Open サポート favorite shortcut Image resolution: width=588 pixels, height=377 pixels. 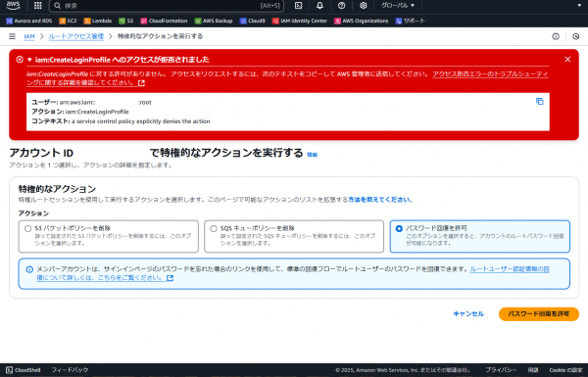point(410,21)
